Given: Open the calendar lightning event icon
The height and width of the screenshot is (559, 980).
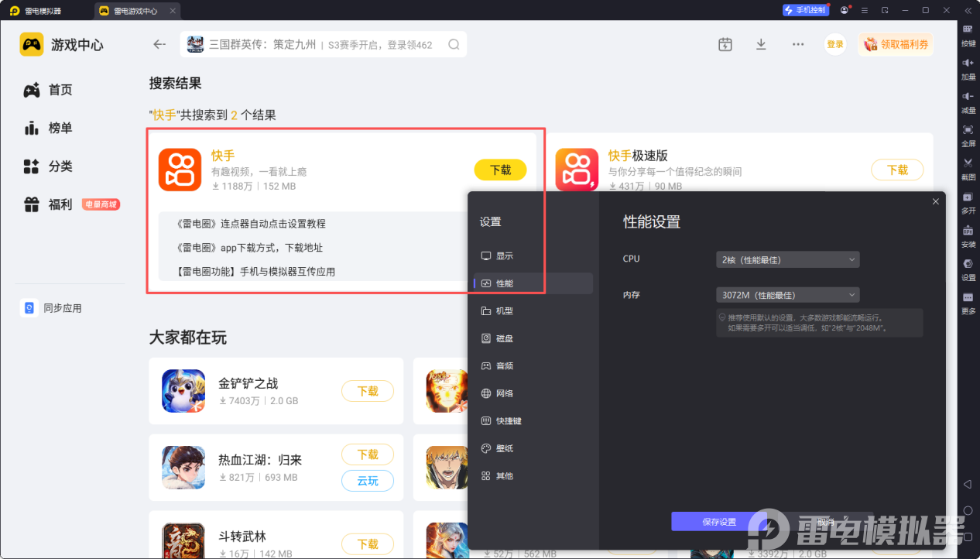Looking at the screenshot, I should pyautogui.click(x=725, y=44).
